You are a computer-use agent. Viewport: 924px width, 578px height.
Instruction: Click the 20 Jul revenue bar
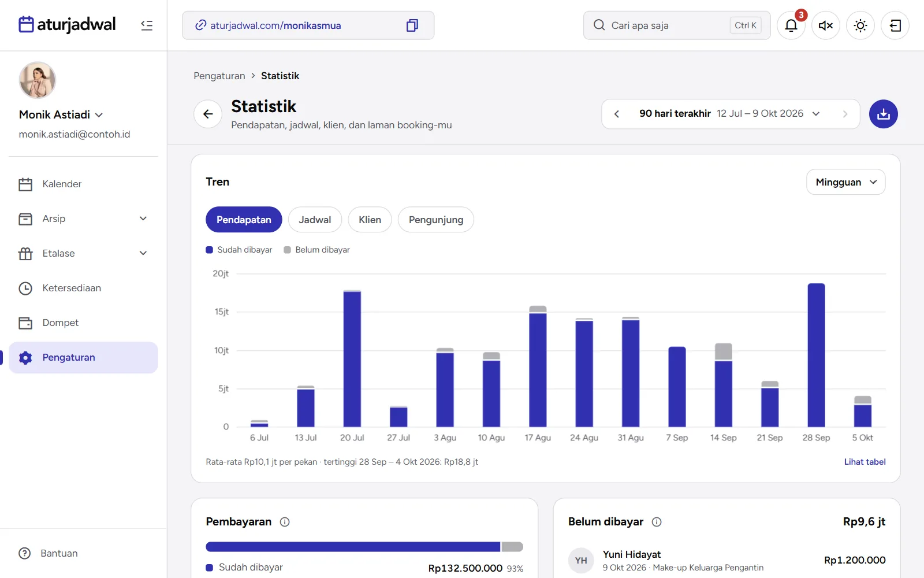352,358
